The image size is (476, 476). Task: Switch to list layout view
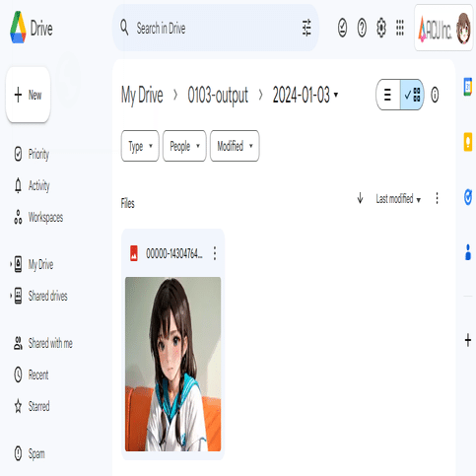[x=388, y=95]
